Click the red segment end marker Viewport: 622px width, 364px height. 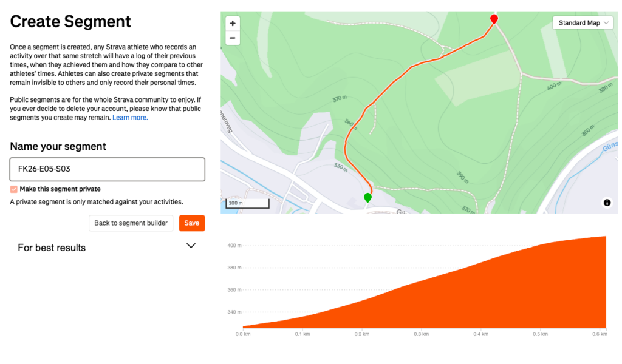tap(494, 19)
